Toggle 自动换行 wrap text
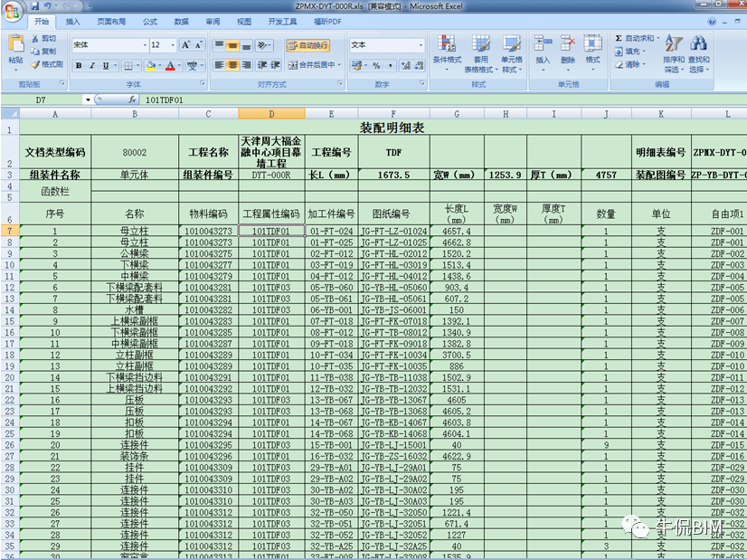The image size is (747, 560). coord(307,45)
